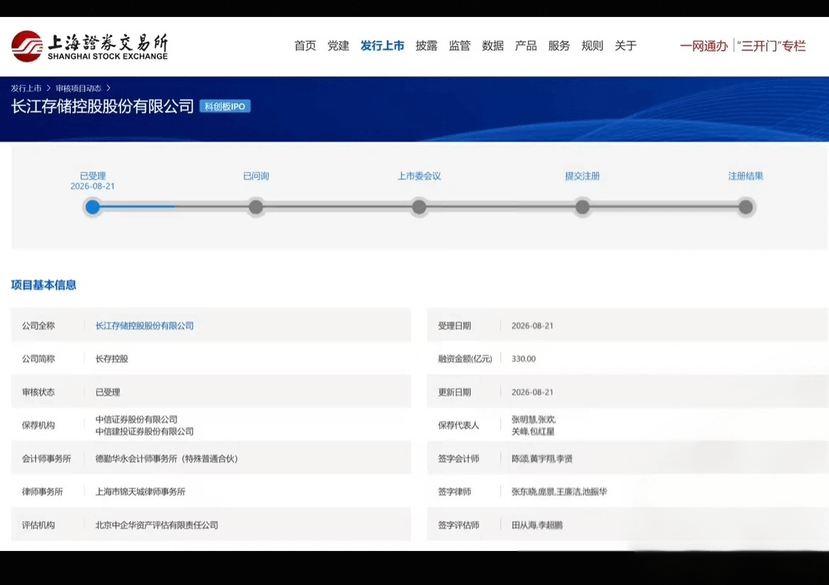The image size is (829, 585).
Task: Open the 披露 menu item
Action: point(427,46)
